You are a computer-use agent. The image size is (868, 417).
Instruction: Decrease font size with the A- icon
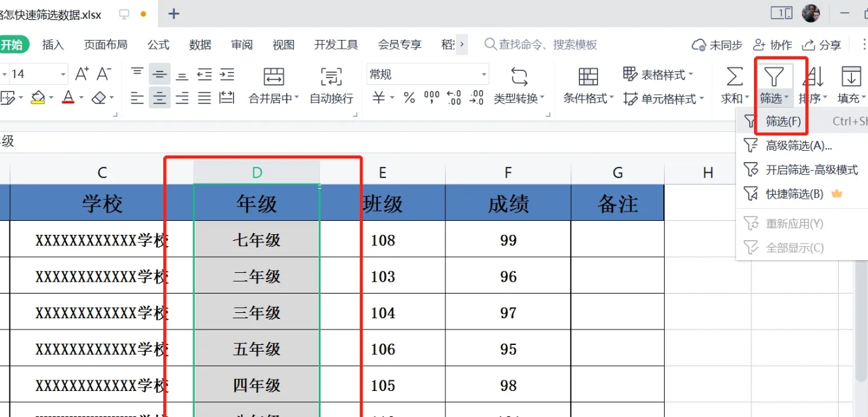click(103, 74)
